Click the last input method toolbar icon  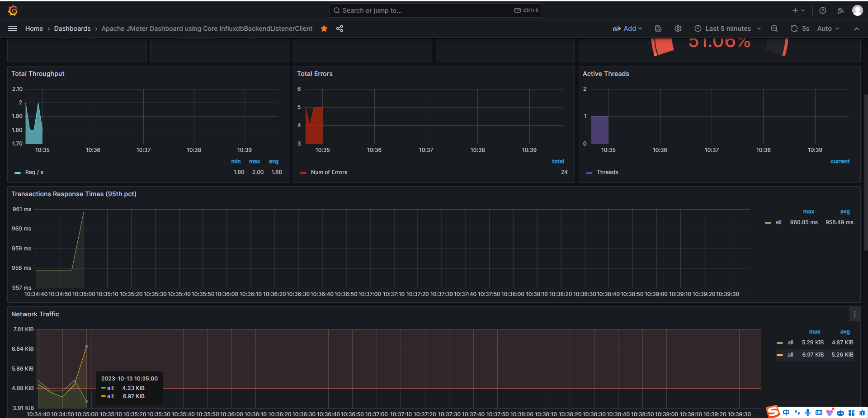coord(862,413)
